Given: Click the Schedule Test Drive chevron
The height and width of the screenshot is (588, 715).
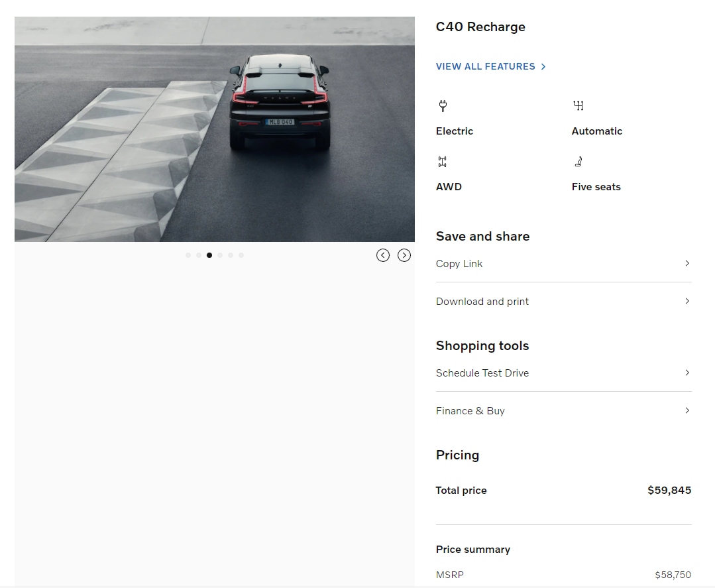Looking at the screenshot, I should pyautogui.click(x=687, y=373).
